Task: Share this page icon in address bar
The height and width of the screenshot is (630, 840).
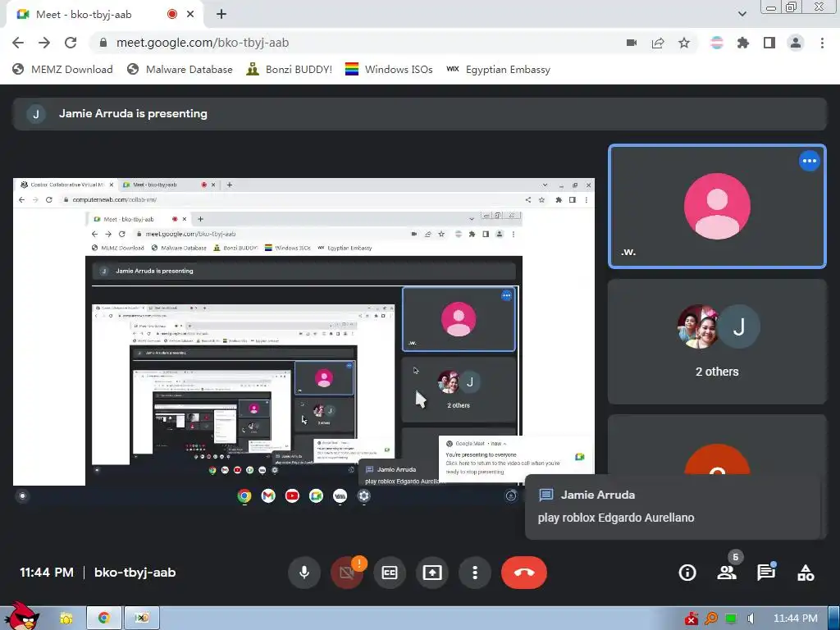Action: point(658,43)
